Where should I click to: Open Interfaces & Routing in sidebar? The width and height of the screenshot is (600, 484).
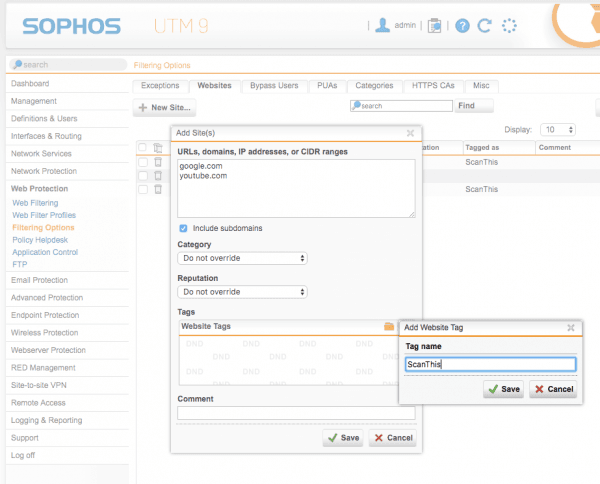coord(46,136)
